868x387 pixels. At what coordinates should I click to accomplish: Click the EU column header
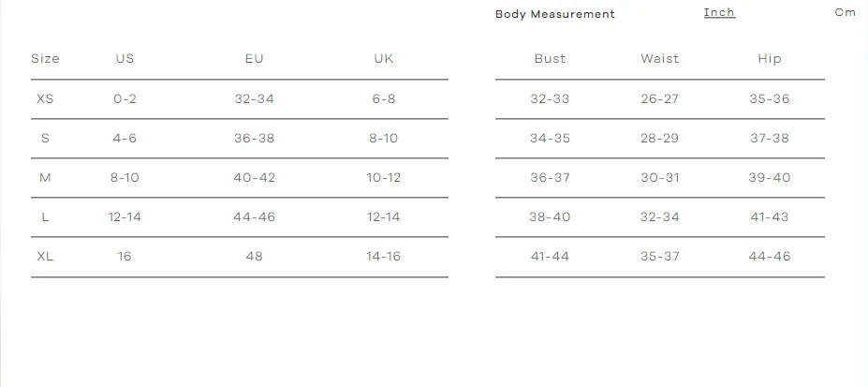pyautogui.click(x=254, y=58)
